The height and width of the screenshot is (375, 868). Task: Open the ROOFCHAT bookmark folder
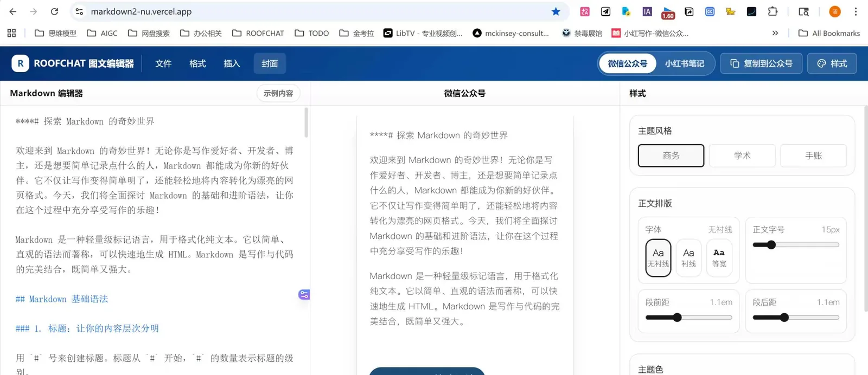(258, 33)
